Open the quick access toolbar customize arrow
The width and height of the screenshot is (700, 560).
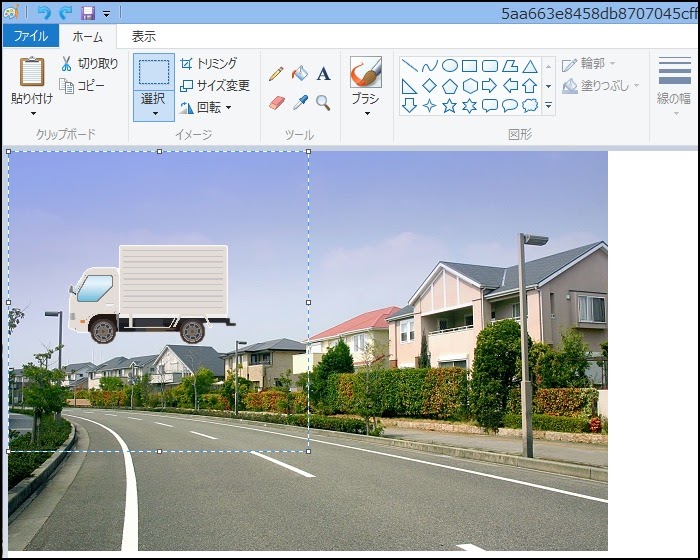[x=106, y=14]
